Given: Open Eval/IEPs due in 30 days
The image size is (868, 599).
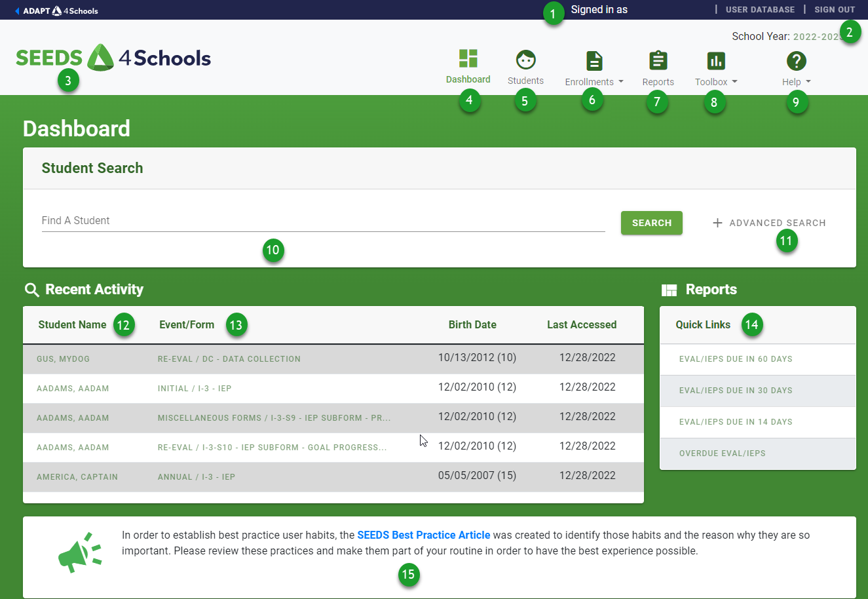Looking at the screenshot, I should (x=736, y=391).
